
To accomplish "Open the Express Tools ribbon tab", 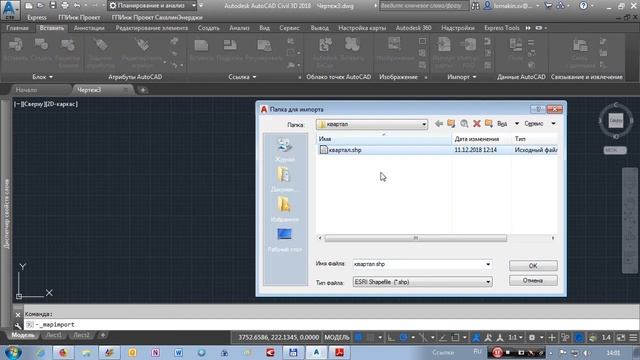I will pos(502,28).
